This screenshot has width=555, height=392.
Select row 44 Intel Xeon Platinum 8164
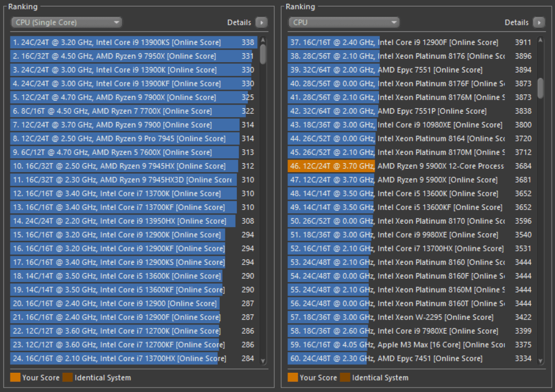[411, 139]
